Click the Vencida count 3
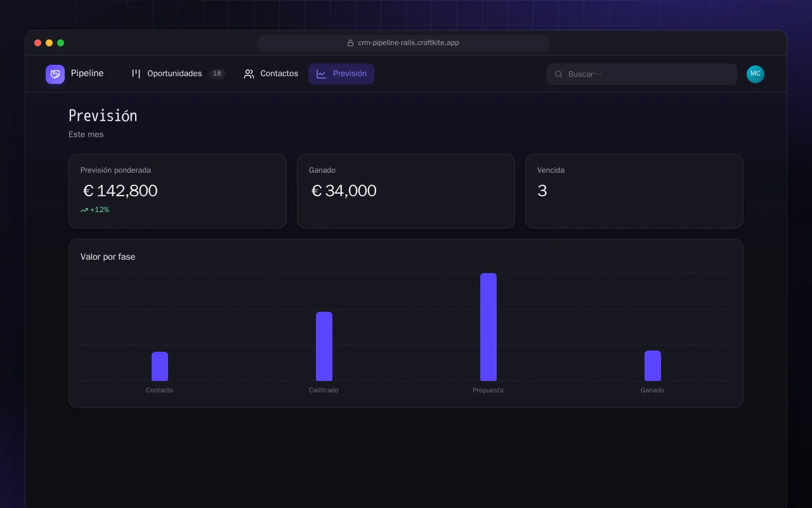The height and width of the screenshot is (508, 812). [x=542, y=190]
